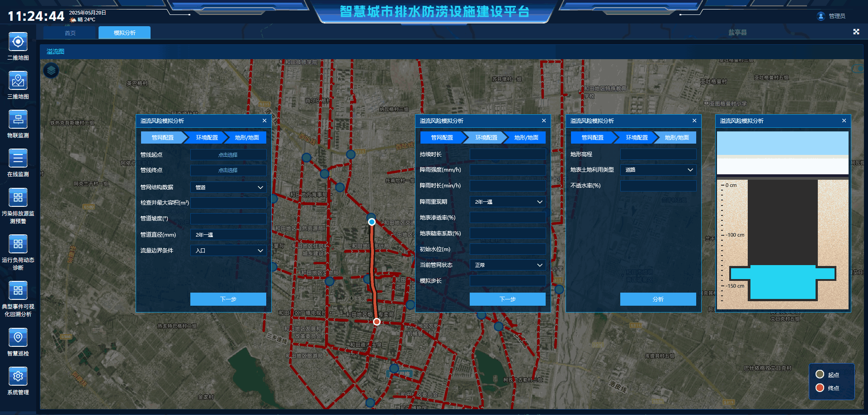Image resolution: width=868 pixels, height=415 pixels.
Task: Switch to the 首页 tab
Action: [70, 33]
